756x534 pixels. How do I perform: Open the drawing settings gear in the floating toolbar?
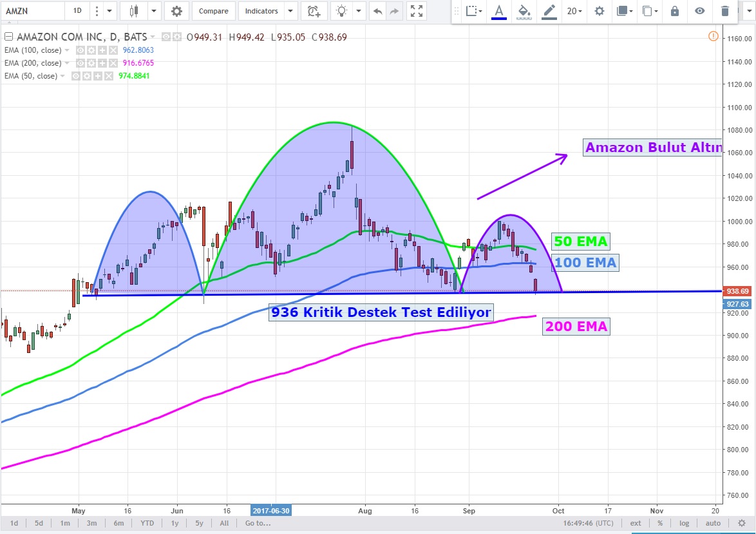point(599,11)
